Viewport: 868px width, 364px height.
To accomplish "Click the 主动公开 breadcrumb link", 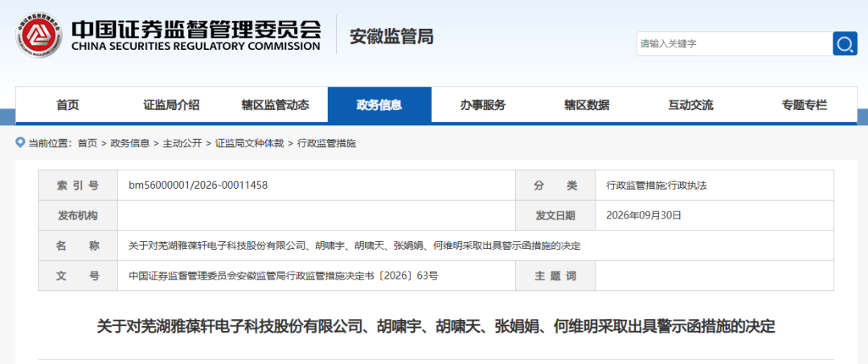I will click(x=182, y=143).
